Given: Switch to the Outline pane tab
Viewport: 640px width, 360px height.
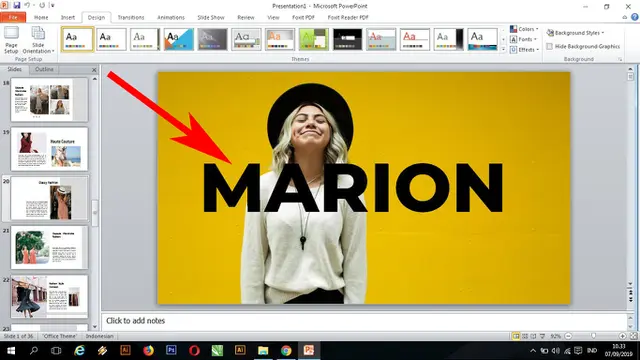Looking at the screenshot, I should coord(44,69).
